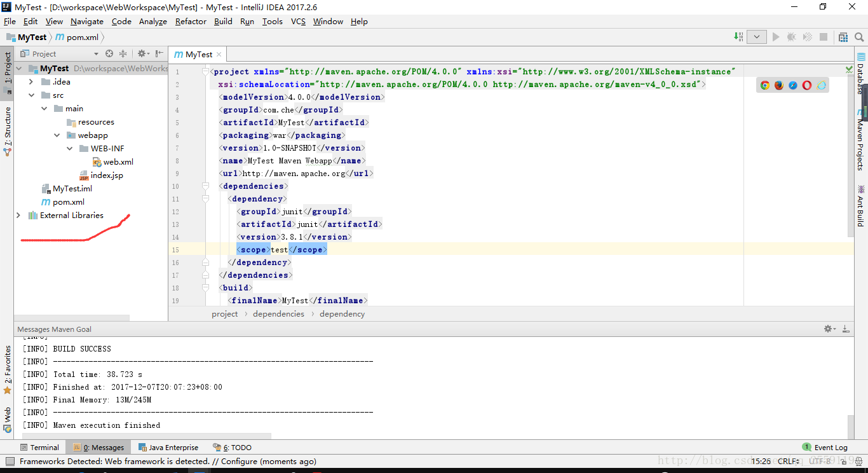Open preview in Chrome browser

tap(765, 85)
